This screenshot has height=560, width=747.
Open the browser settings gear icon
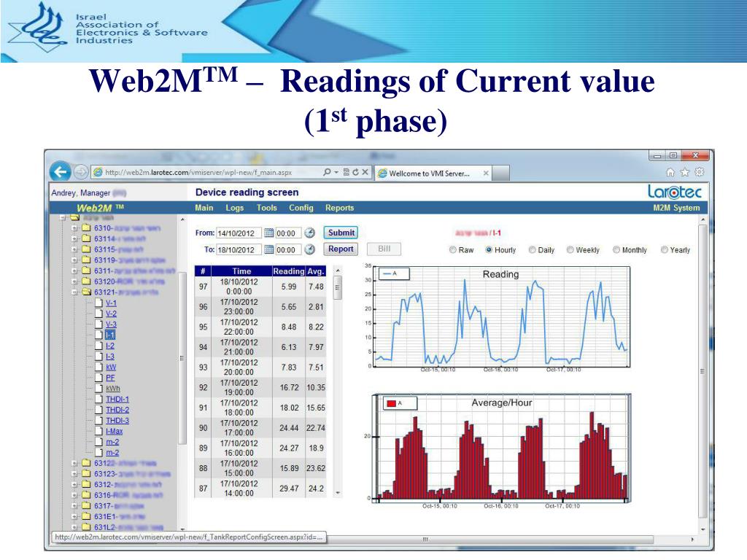click(x=699, y=172)
